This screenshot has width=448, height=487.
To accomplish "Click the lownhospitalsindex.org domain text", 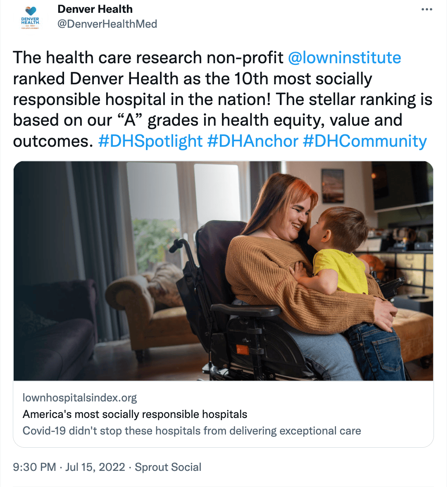I will [80, 398].
